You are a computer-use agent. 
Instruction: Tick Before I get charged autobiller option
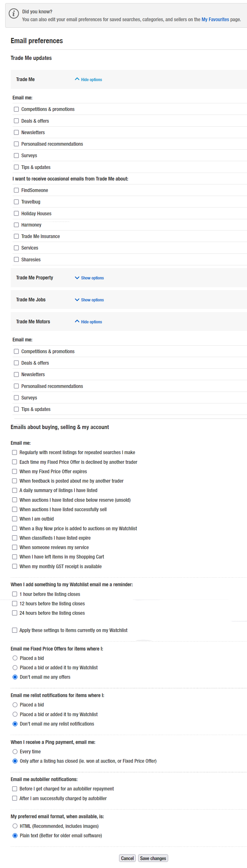pyautogui.click(x=14, y=788)
